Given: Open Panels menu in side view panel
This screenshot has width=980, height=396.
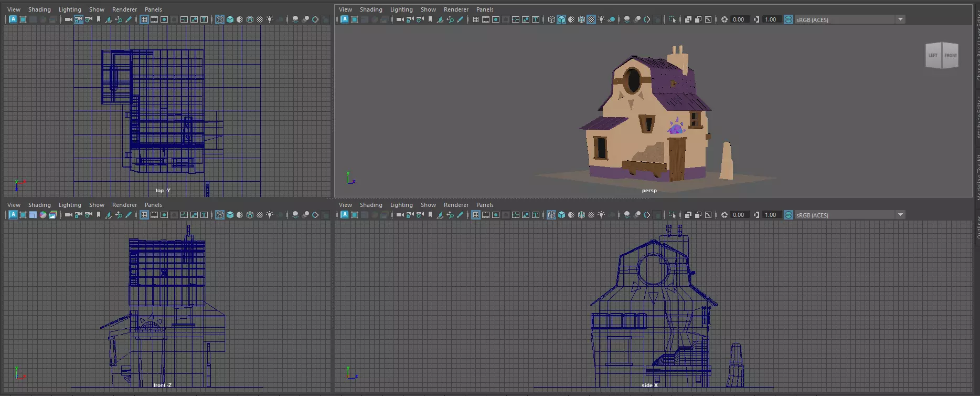Looking at the screenshot, I should [x=485, y=205].
